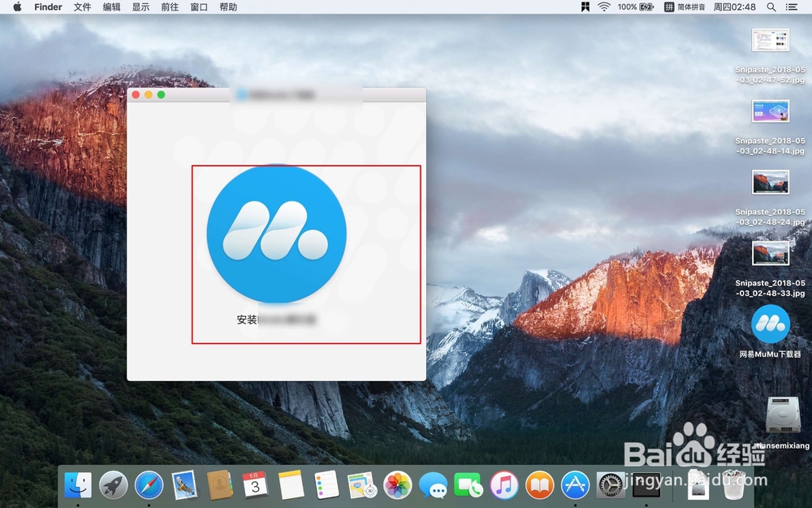The width and height of the screenshot is (812, 508).
Task: Open the Wi-Fi status menu
Action: click(x=605, y=7)
